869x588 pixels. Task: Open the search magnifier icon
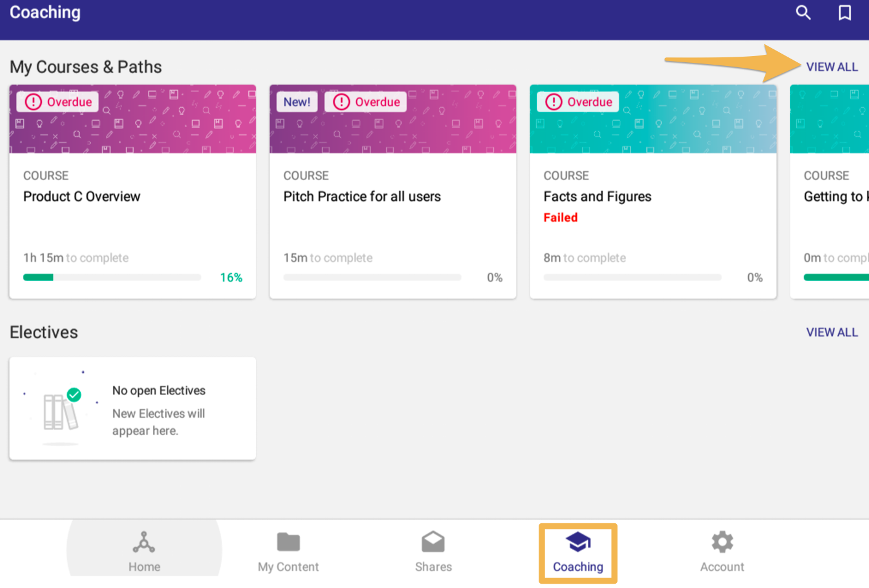pyautogui.click(x=802, y=12)
